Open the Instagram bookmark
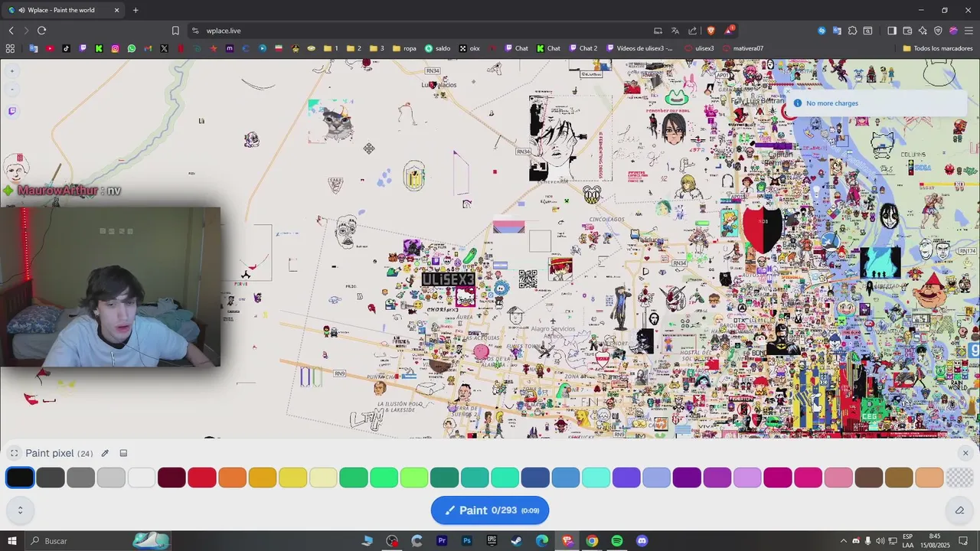Image resolution: width=980 pixels, height=551 pixels. tap(116, 48)
